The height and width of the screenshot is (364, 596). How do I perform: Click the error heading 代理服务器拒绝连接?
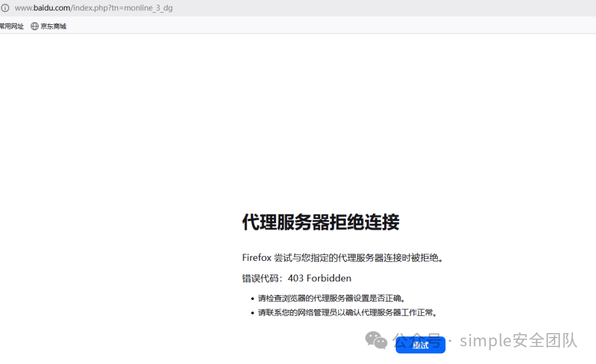pyautogui.click(x=321, y=222)
